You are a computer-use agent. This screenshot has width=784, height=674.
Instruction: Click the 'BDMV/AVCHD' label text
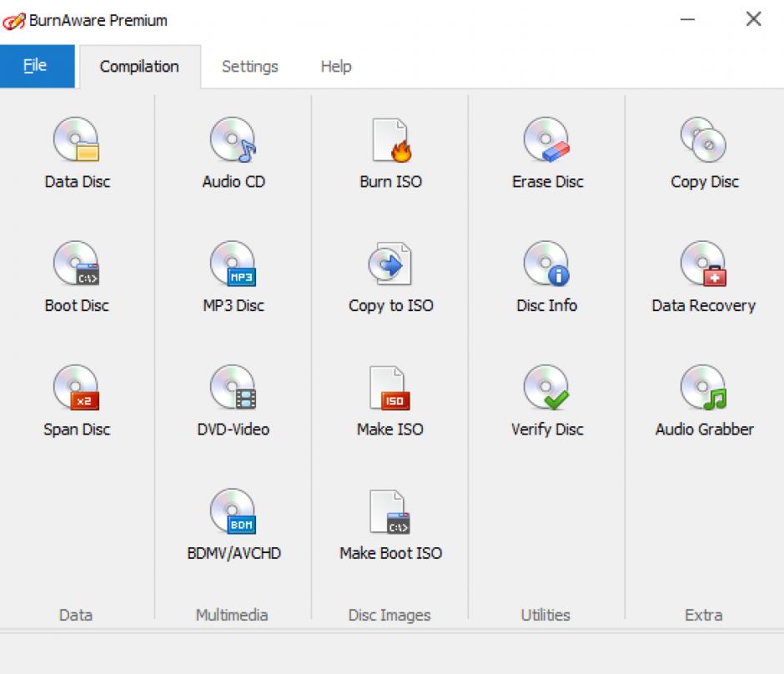click(x=234, y=554)
